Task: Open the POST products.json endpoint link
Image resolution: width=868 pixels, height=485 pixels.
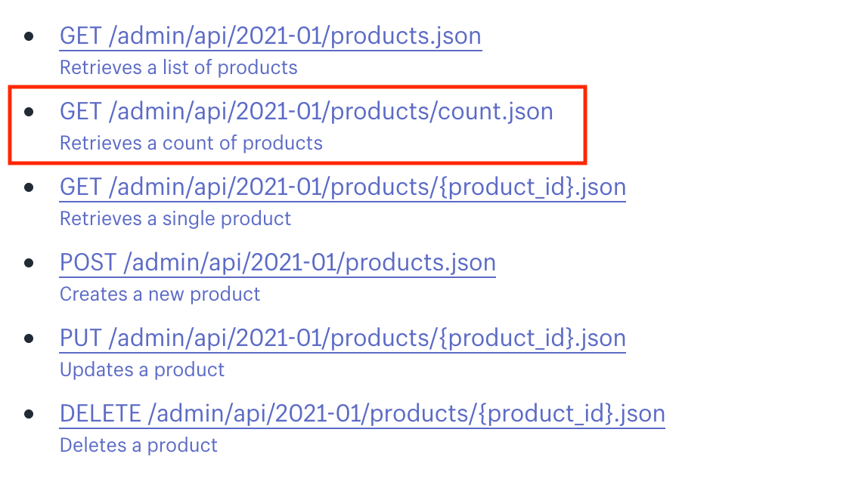Action: coord(277,262)
